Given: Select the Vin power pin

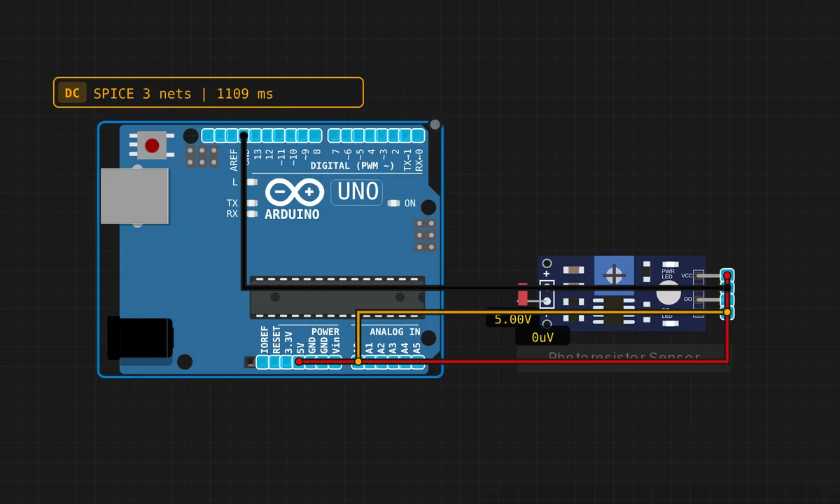Looking at the screenshot, I should click(335, 362).
